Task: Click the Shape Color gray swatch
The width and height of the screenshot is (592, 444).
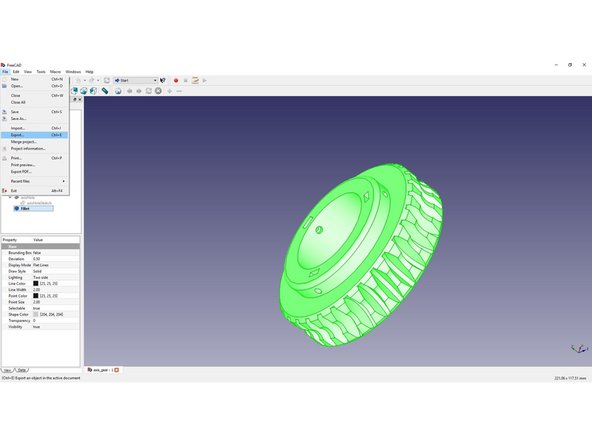Action: click(35, 314)
